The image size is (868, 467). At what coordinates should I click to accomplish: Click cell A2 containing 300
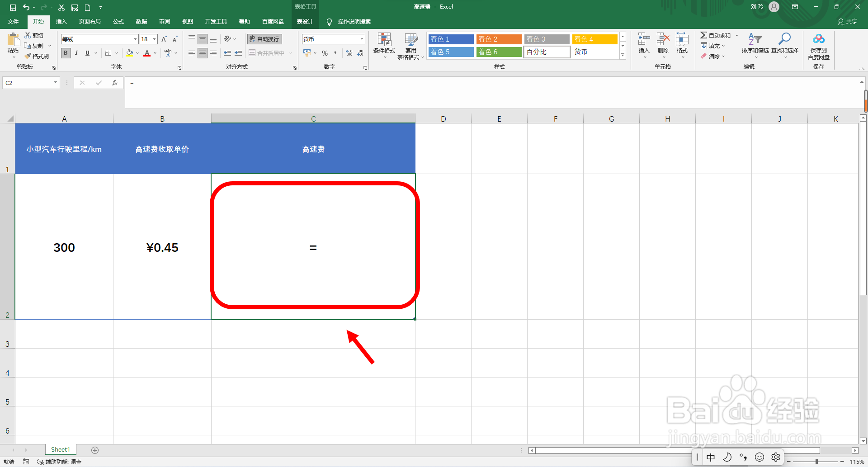[64, 247]
